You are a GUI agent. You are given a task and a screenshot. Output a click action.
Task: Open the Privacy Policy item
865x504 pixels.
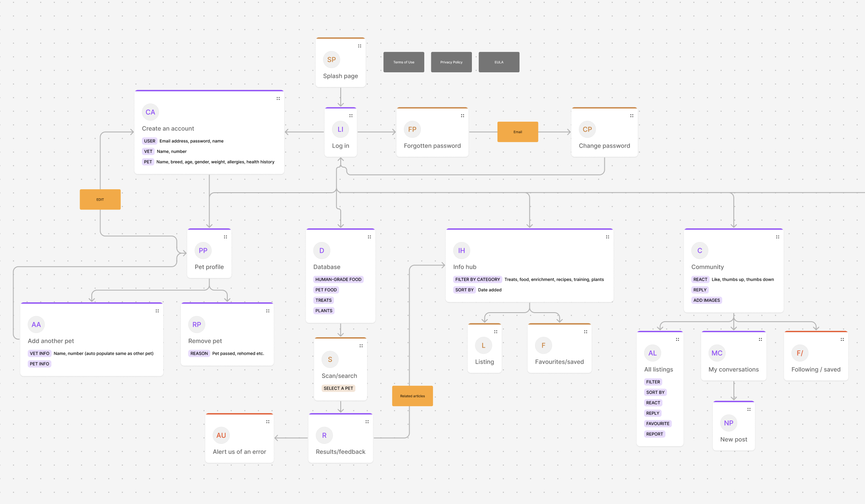pyautogui.click(x=451, y=62)
